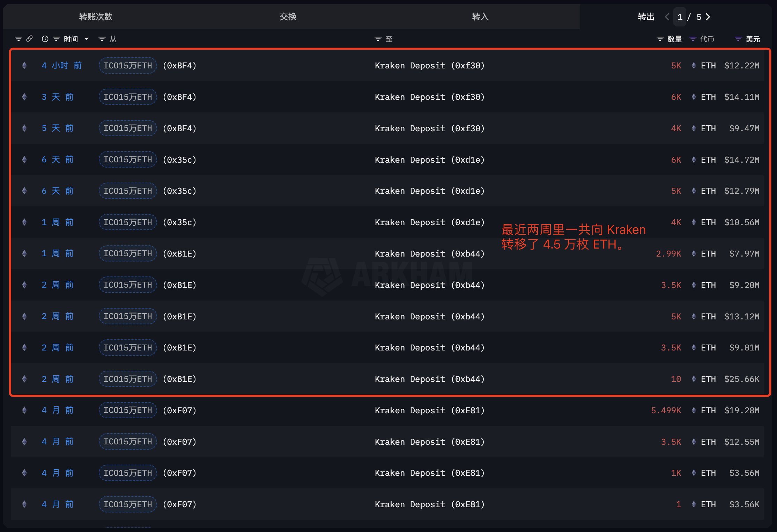Open the Kraken Deposit (0xf30) address link

tap(429, 65)
